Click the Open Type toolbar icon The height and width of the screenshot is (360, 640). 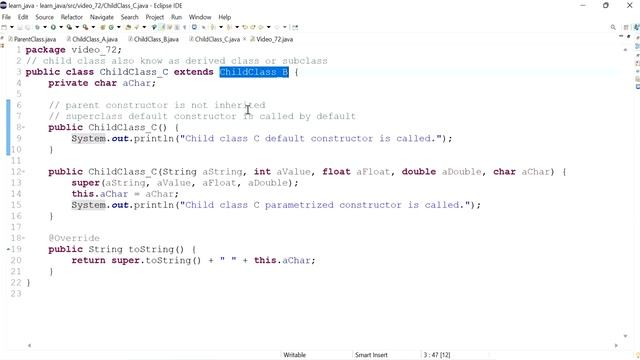(129, 27)
